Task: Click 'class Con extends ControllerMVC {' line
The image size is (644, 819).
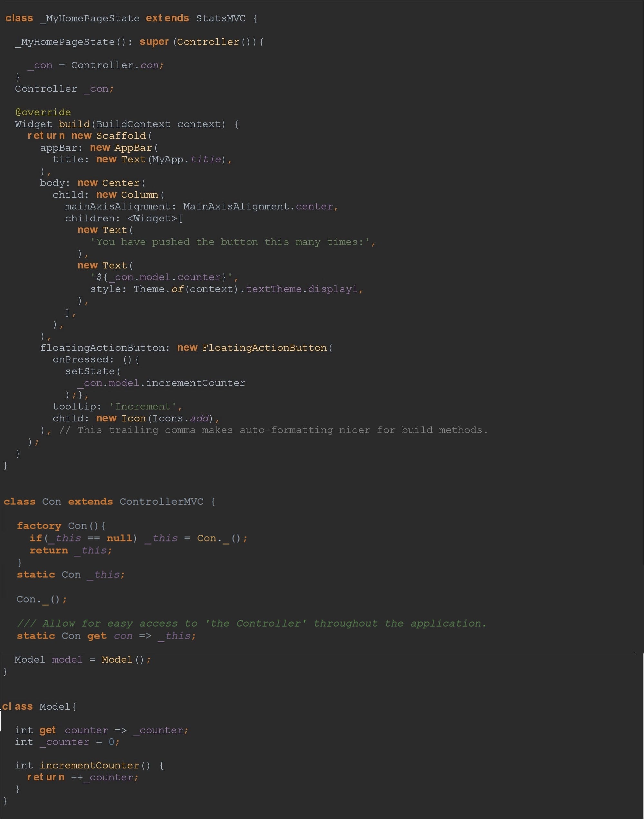Action: [109, 502]
